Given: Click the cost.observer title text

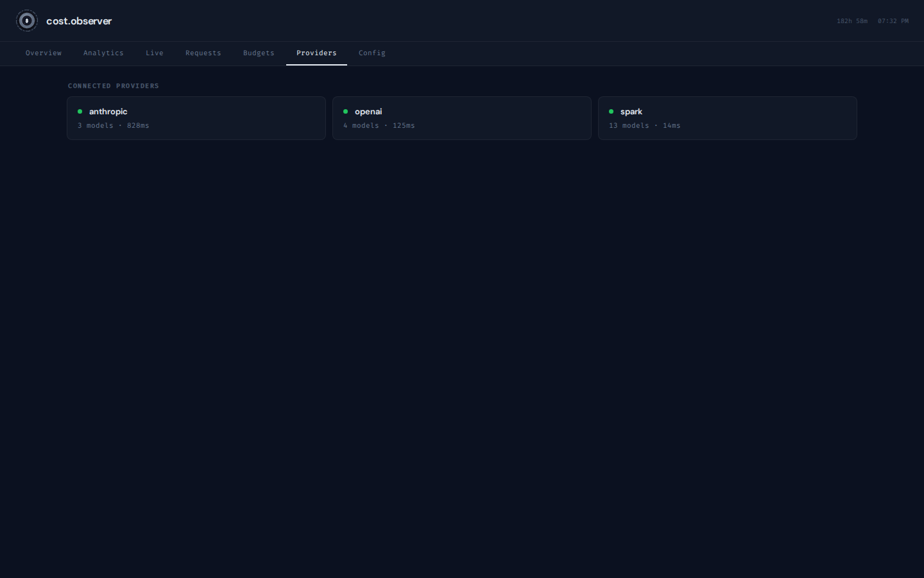Looking at the screenshot, I should click(79, 21).
